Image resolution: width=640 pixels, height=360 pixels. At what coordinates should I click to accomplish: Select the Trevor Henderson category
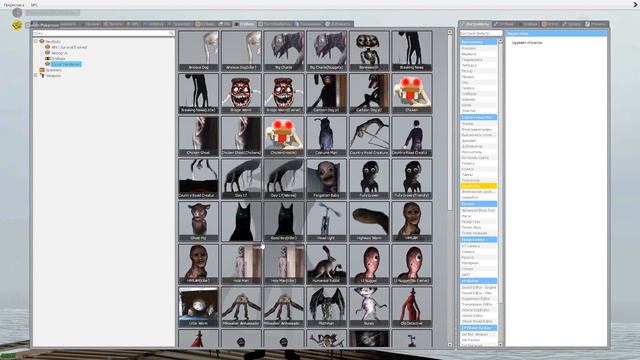(66, 64)
